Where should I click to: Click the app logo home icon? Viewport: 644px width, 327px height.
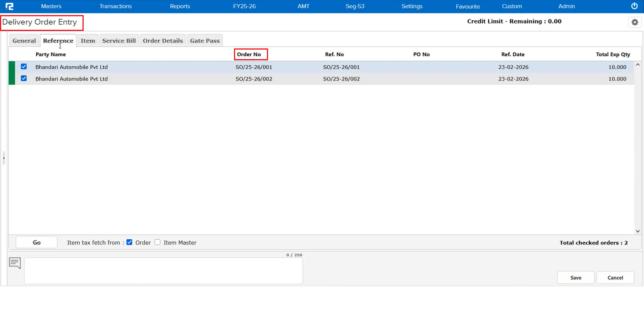10,6
